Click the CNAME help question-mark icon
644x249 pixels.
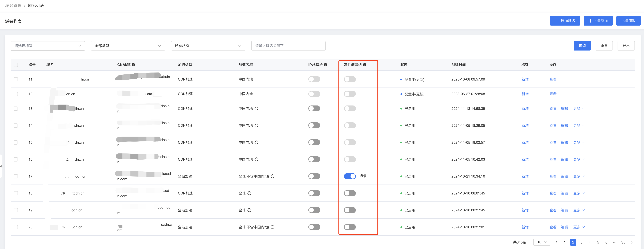pos(133,65)
